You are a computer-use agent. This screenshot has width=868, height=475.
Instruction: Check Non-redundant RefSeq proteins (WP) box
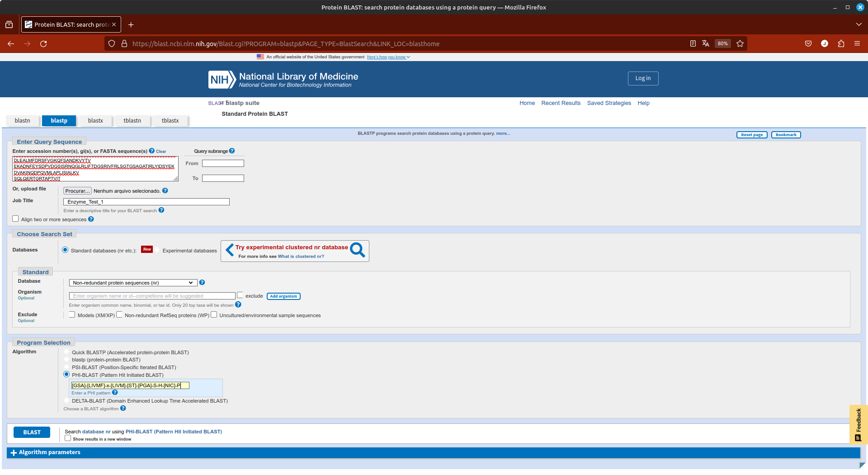[119, 314]
